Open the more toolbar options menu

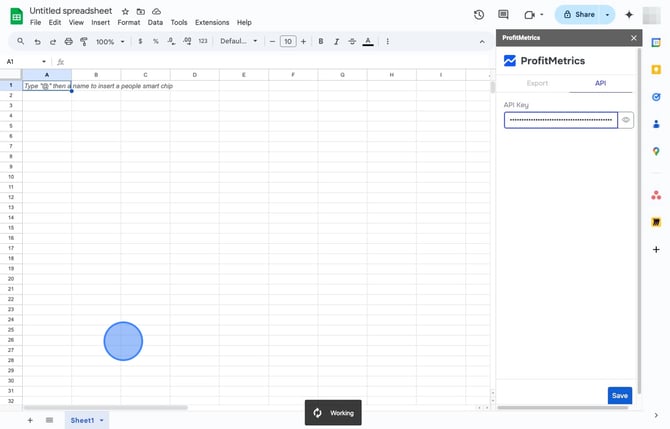coord(388,41)
